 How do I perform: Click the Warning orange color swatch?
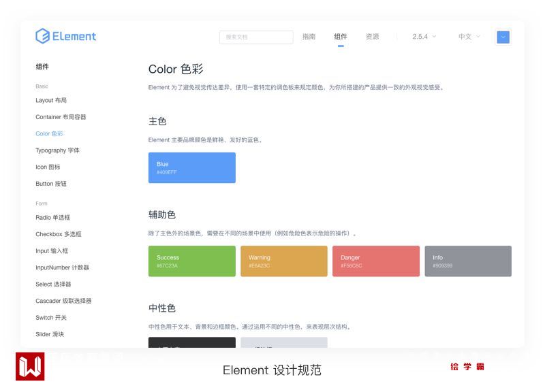point(284,261)
